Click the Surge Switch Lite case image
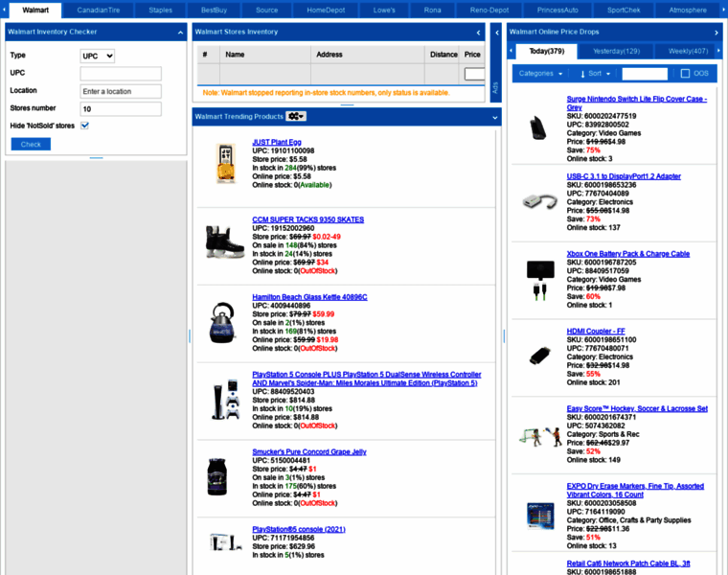 538,126
